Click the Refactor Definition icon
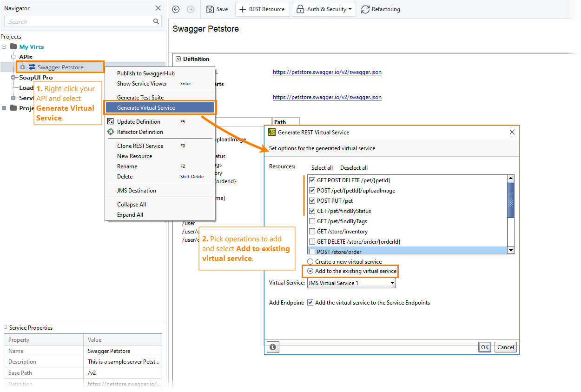581x392 pixels. point(111,132)
